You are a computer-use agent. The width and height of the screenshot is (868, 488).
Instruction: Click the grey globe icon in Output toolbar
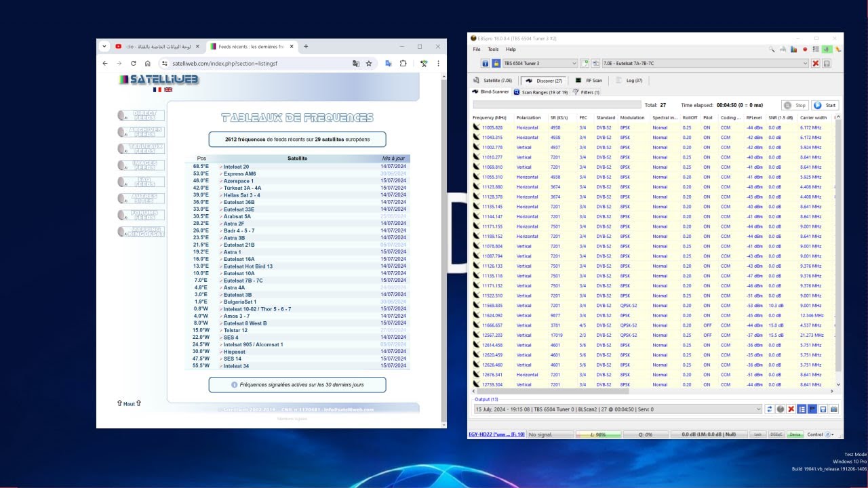point(781,409)
